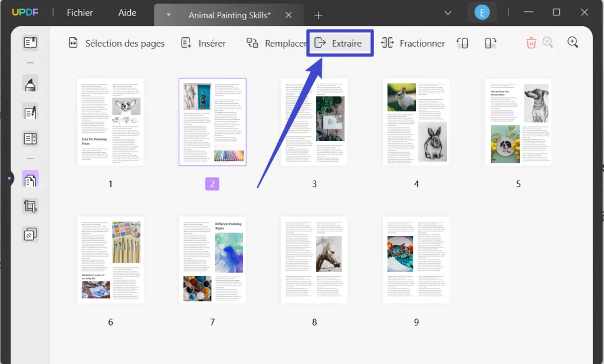Select the edit PDF tool
604x364 pixels.
(30, 111)
